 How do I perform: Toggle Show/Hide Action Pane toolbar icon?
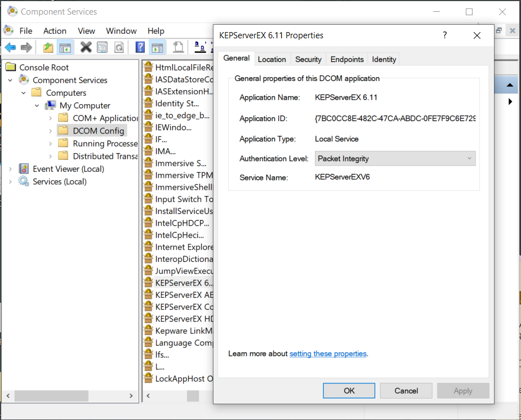pos(158,47)
